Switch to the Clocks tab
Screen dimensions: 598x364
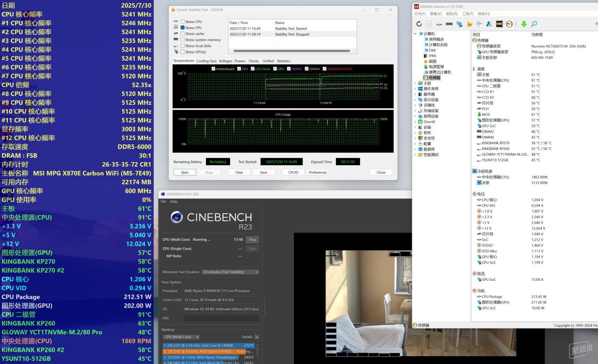click(254, 61)
